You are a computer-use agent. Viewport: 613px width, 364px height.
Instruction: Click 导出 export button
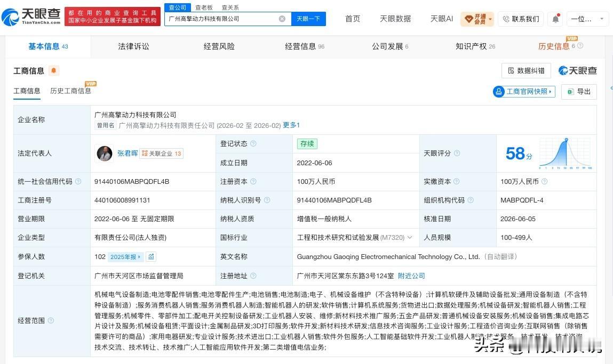579,91
